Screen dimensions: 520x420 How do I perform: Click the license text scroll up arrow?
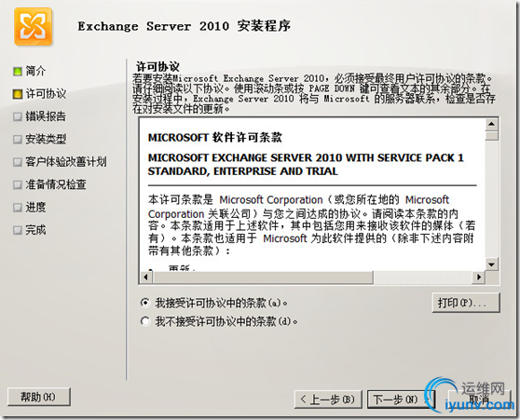click(x=491, y=125)
